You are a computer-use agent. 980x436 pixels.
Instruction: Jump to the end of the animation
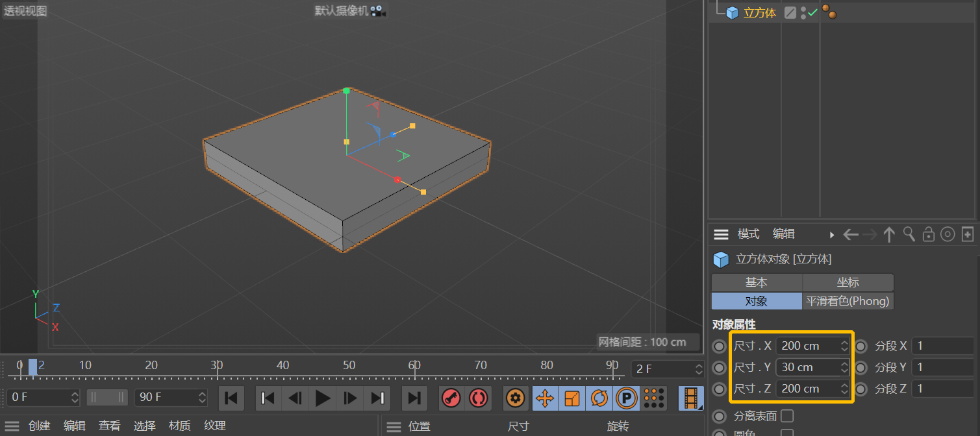coord(414,398)
